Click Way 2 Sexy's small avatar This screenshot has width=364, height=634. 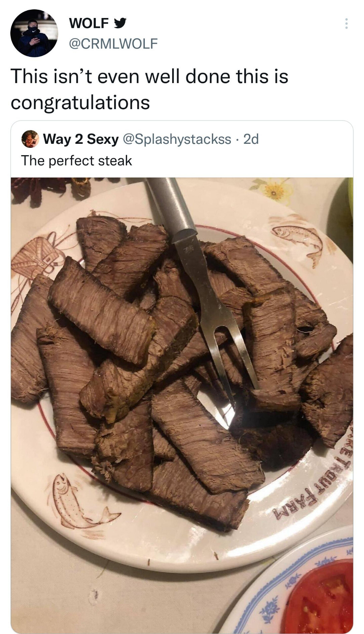point(30,139)
